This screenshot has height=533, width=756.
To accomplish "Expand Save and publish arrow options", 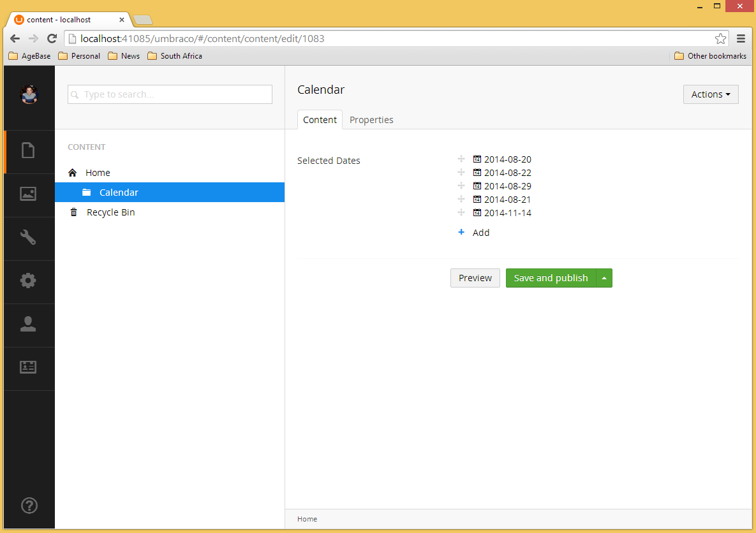I will 604,278.
